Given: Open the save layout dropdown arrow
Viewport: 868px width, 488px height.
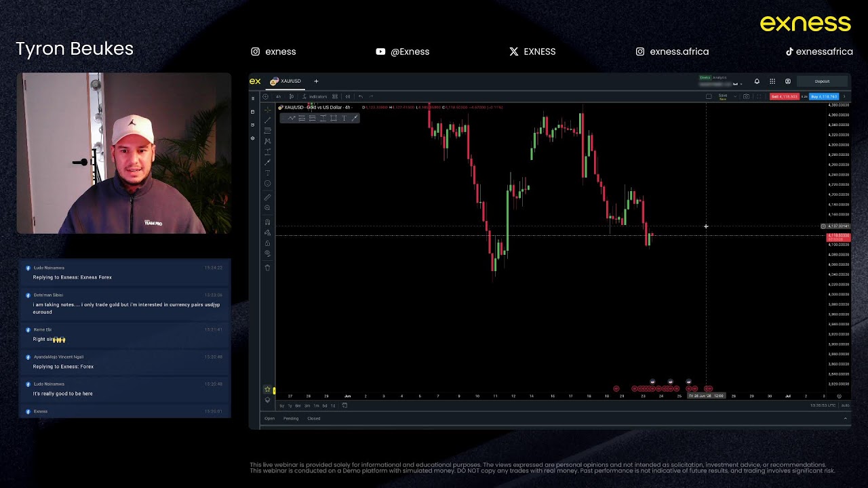Looking at the screenshot, I should (x=735, y=96).
